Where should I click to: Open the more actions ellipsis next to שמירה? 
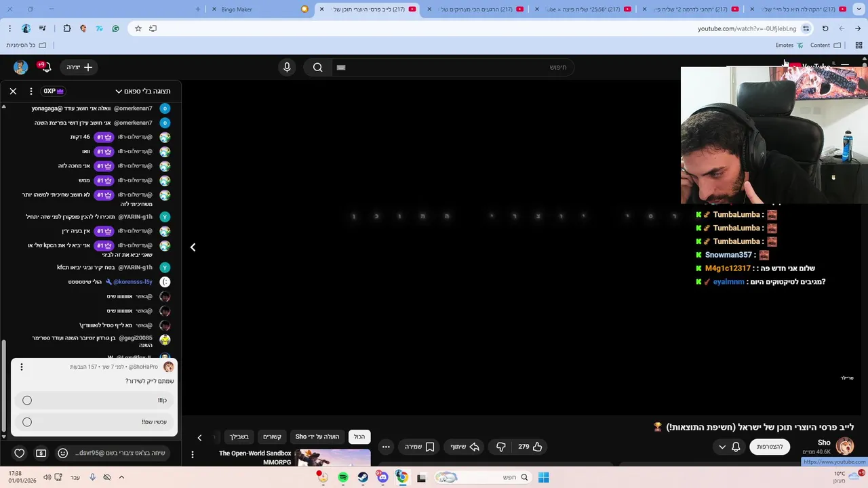386,447
